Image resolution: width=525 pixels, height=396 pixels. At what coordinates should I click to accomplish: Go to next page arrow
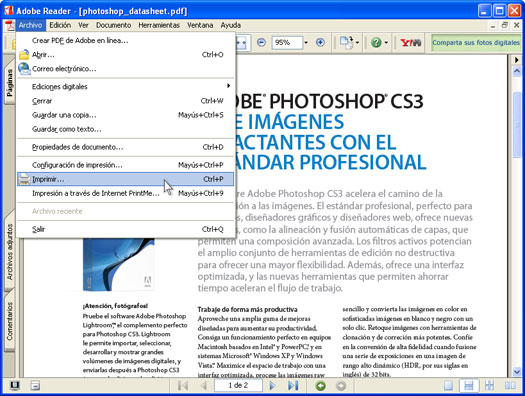(x=273, y=386)
